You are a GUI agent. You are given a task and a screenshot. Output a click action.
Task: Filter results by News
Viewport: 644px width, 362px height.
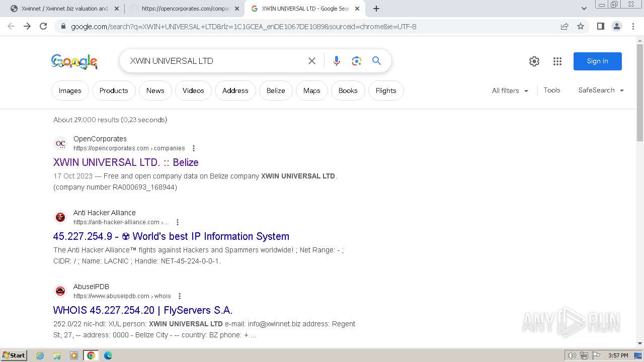155,90
